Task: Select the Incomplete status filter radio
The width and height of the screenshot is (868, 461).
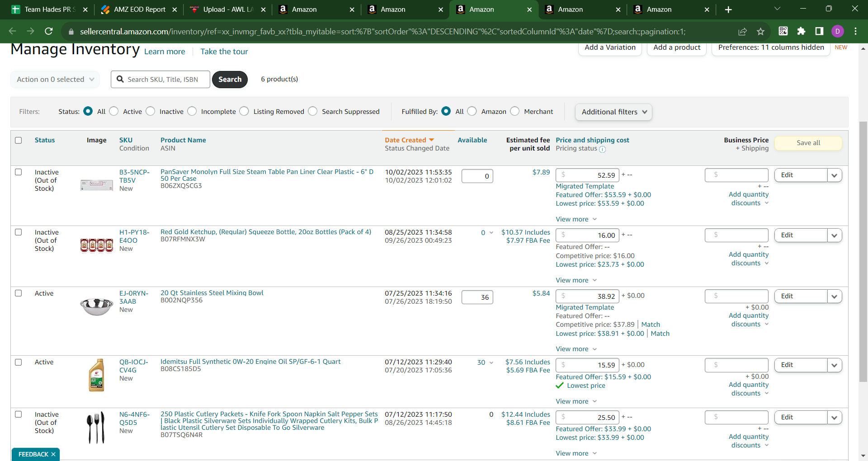Action: (192, 111)
